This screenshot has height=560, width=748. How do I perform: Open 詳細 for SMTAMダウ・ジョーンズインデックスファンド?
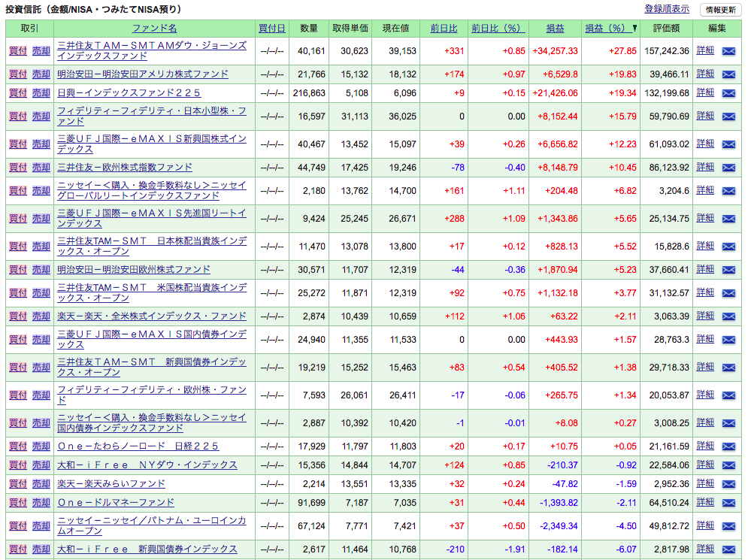tap(705, 50)
